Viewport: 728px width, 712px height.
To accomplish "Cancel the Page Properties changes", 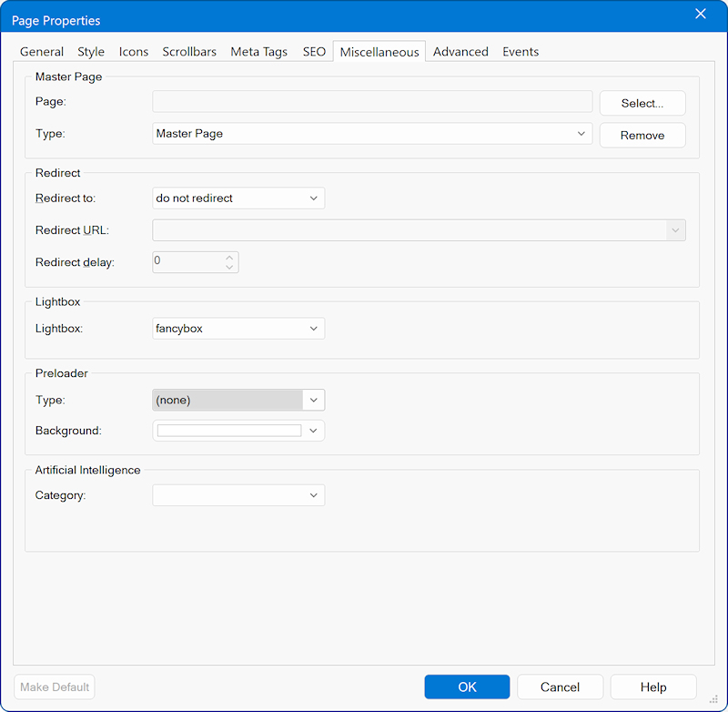I will 560,687.
